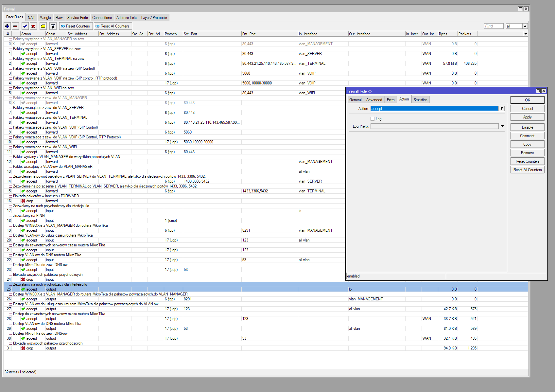Click the red drop icon on rule 16
This screenshot has height=392, width=555.
tap(23, 201)
